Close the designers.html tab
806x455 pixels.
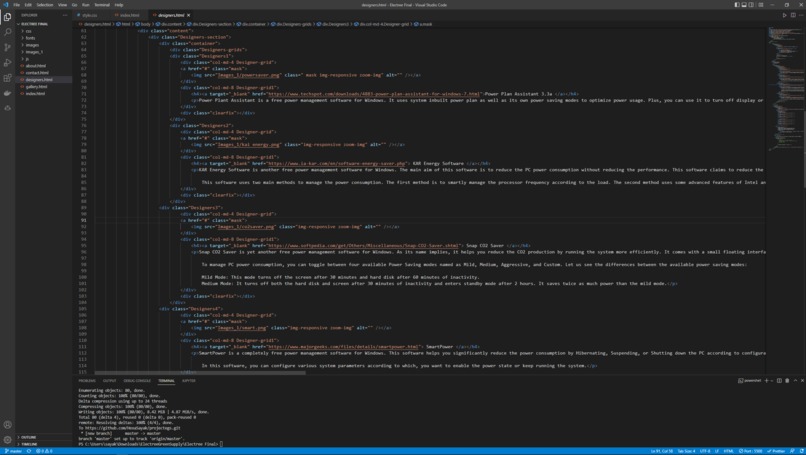click(x=189, y=15)
